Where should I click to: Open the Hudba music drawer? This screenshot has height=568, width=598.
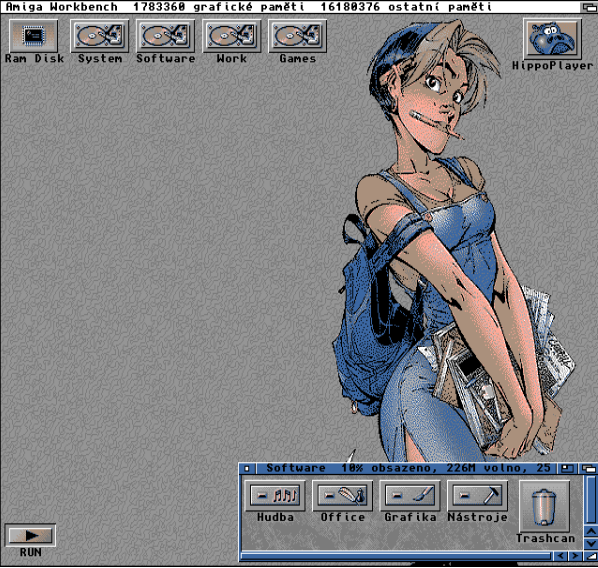(275, 496)
